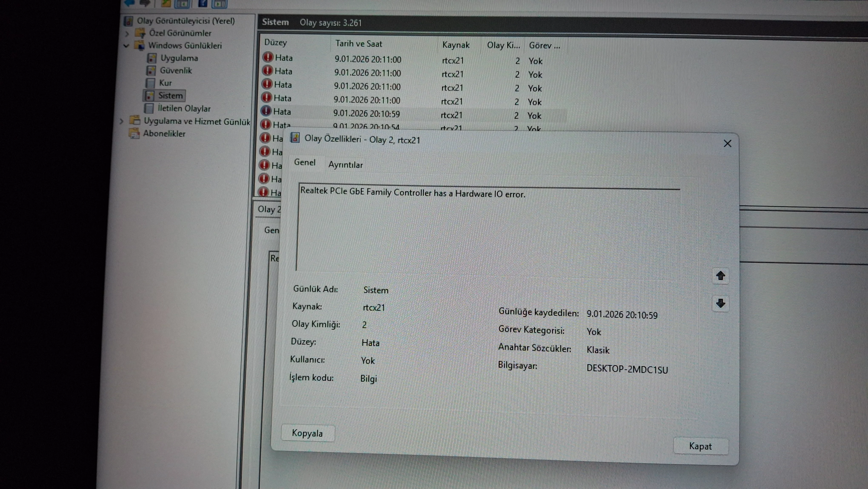Select the first Hata event at 20:11:00
The image size is (868, 489).
coord(367,59)
